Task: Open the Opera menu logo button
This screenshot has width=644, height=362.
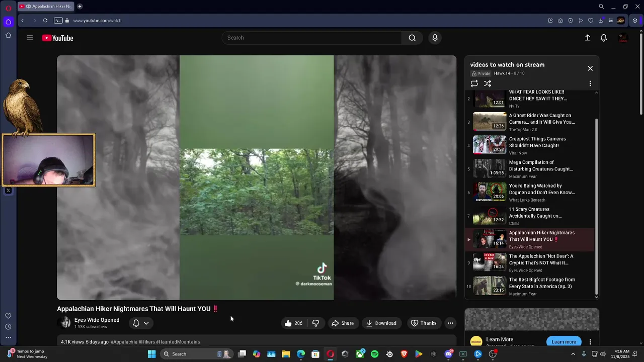Action: click(8, 8)
